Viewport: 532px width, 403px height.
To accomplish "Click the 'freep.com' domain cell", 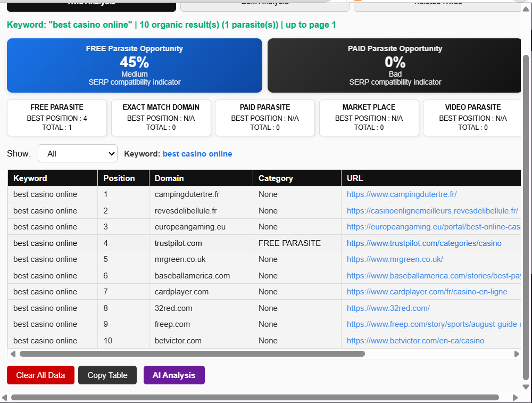I will click(201, 324).
